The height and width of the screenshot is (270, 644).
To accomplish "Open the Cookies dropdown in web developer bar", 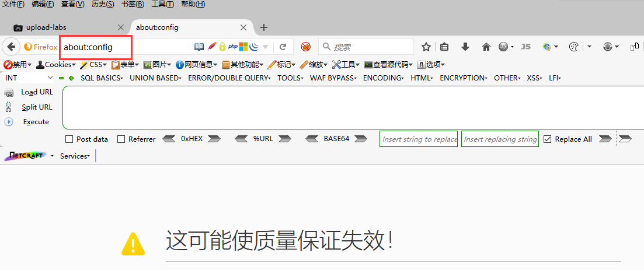I will pos(56,65).
